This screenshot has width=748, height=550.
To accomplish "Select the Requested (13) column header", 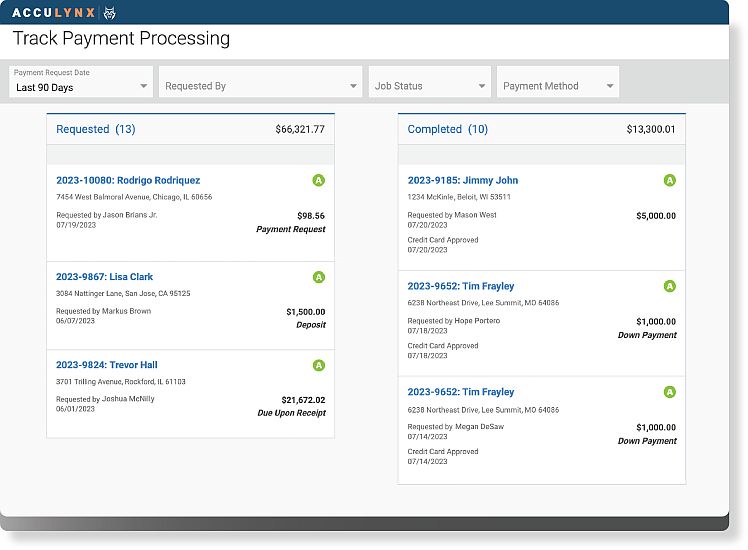I will tap(96, 130).
